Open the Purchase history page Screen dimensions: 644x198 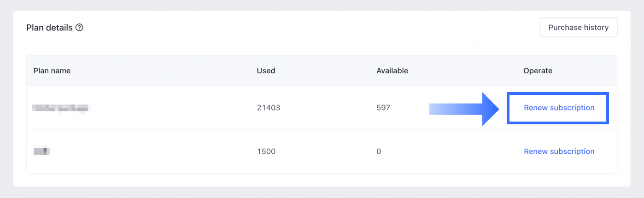(578, 28)
